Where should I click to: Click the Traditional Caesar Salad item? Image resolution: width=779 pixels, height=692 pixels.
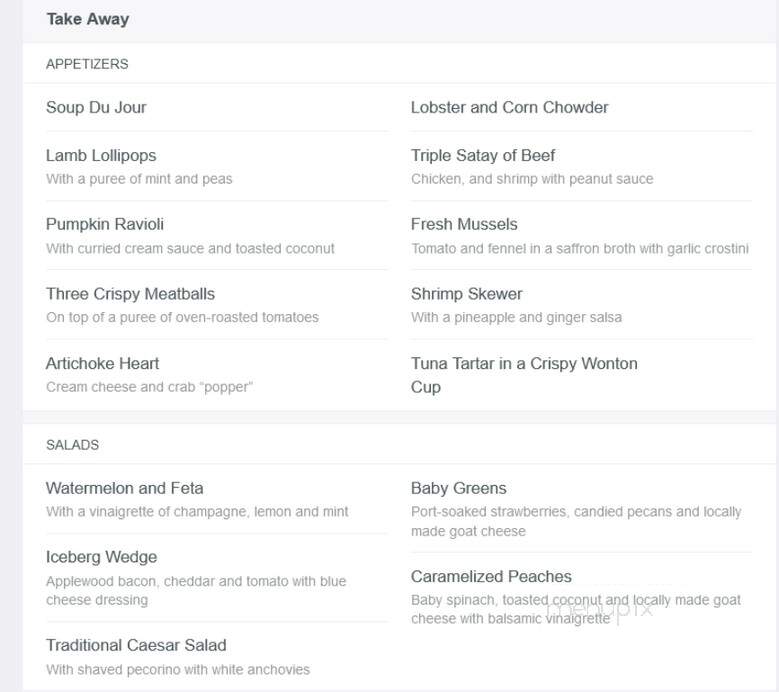136,645
